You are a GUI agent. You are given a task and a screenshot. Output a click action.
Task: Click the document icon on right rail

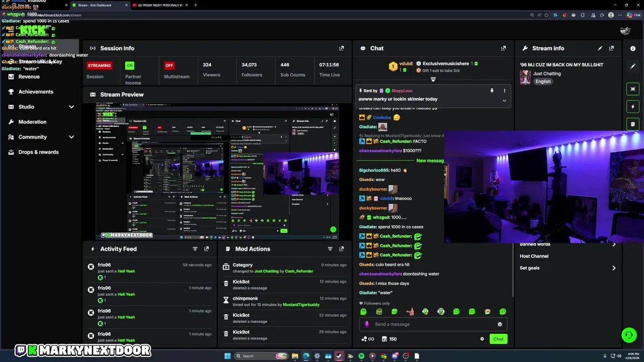[x=633, y=124]
